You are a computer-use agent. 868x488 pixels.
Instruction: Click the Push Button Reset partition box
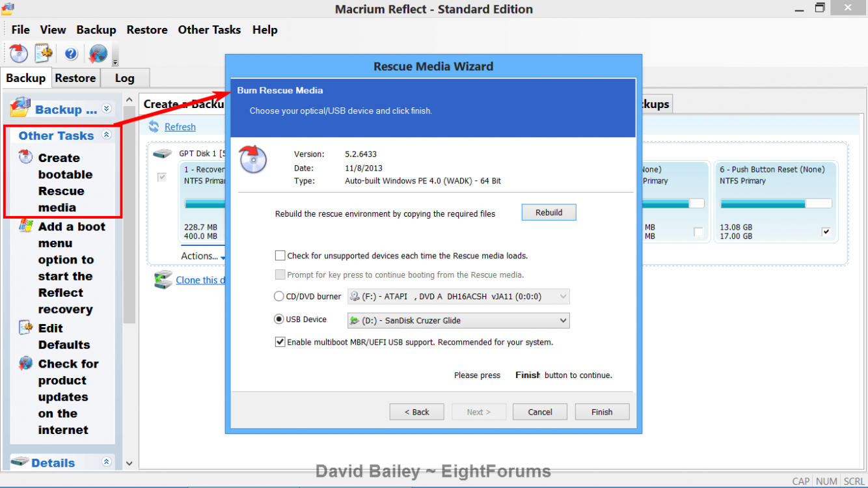[776, 202]
